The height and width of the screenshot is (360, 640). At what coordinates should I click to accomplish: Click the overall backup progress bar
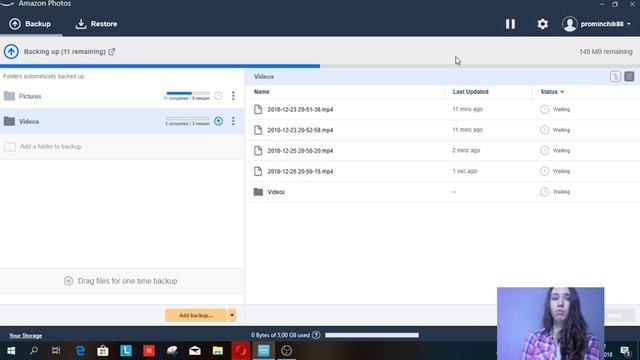[x=320, y=66]
